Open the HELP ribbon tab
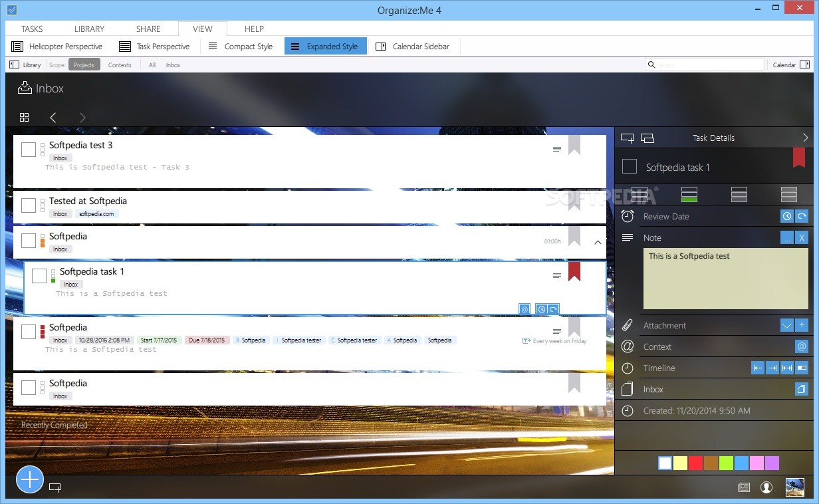 pos(254,29)
